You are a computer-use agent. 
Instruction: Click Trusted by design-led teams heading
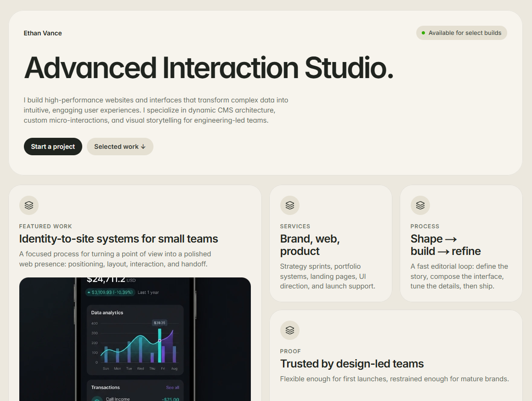click(x=352, y=364)
